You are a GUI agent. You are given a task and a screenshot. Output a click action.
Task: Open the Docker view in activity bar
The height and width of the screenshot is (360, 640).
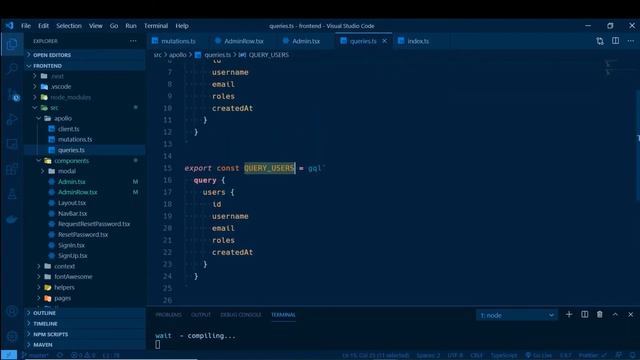coord(12,219)
